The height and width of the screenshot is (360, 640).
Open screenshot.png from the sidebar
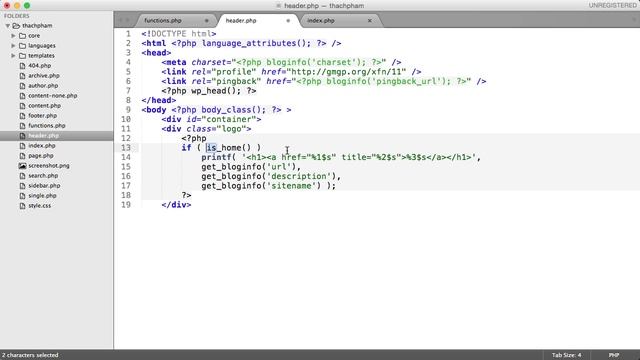[x=49, y=166]
